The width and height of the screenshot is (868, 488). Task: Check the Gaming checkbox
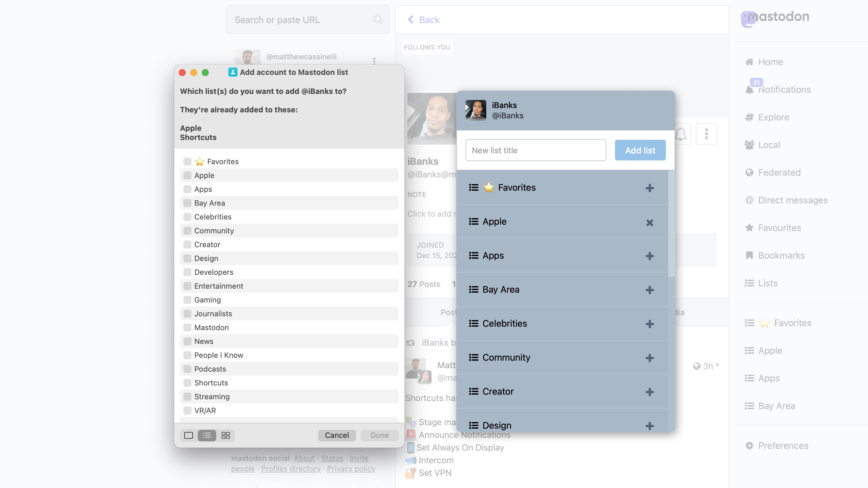coord(187,300)
